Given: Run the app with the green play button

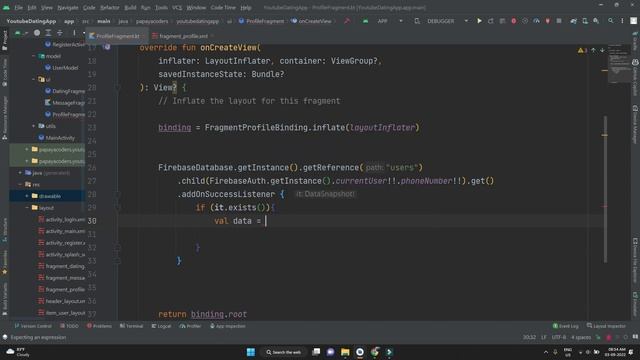Looking at the screenshot, I should (x=479, y=21).
